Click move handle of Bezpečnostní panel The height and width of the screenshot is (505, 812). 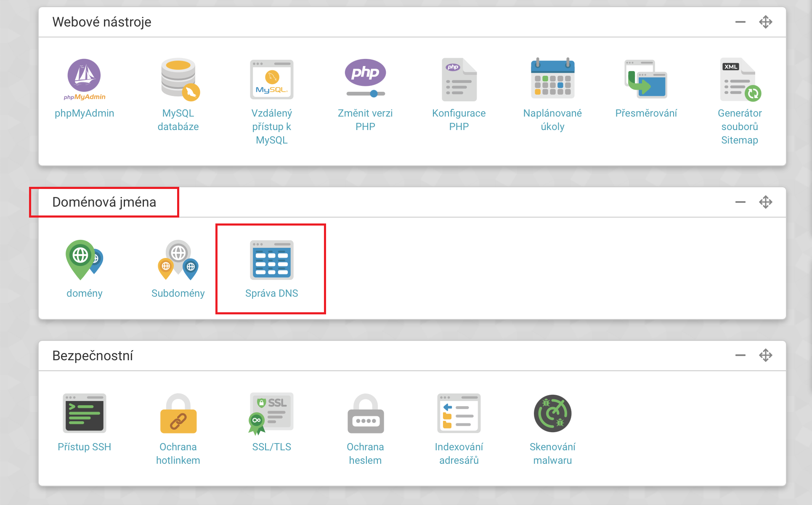[x=766, y=355]
